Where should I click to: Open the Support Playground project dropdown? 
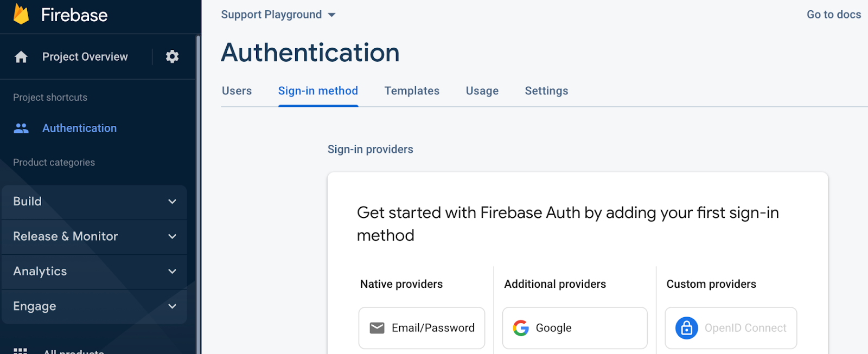click(278, 15)
